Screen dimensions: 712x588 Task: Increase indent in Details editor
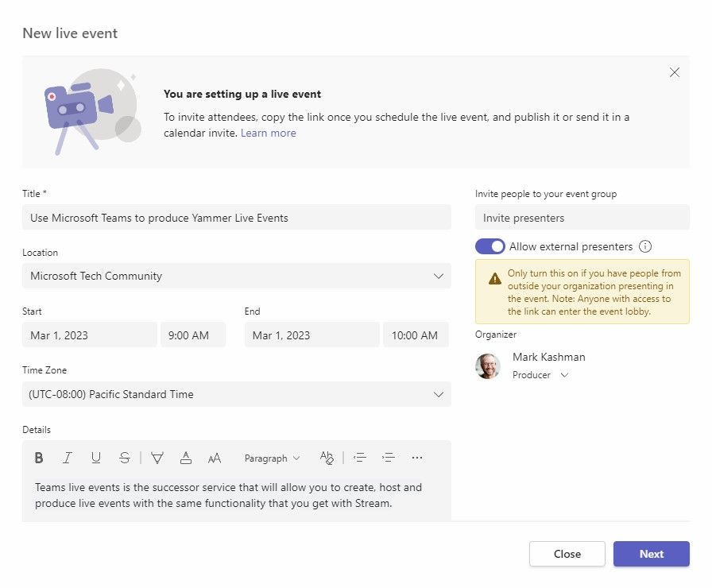(389, 458)
